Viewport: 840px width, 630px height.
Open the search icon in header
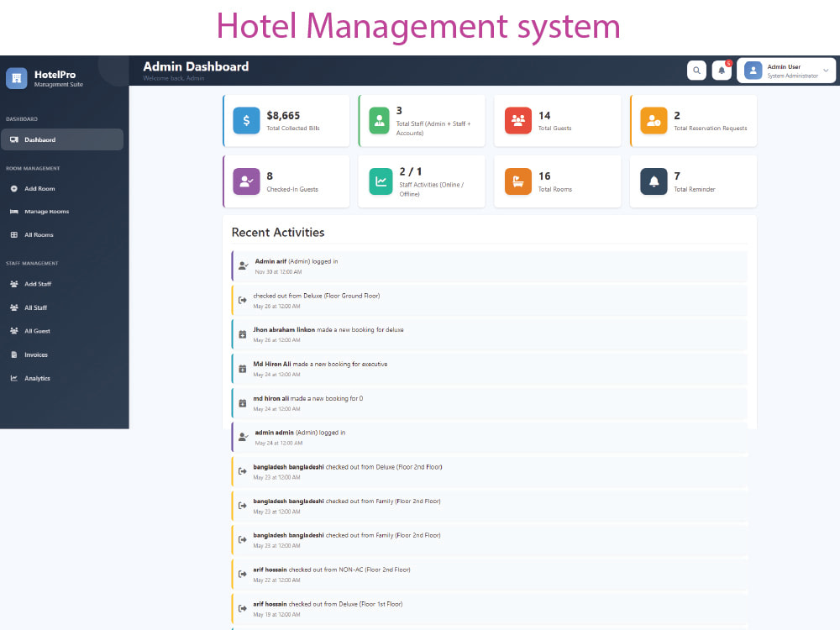point(696,71)
